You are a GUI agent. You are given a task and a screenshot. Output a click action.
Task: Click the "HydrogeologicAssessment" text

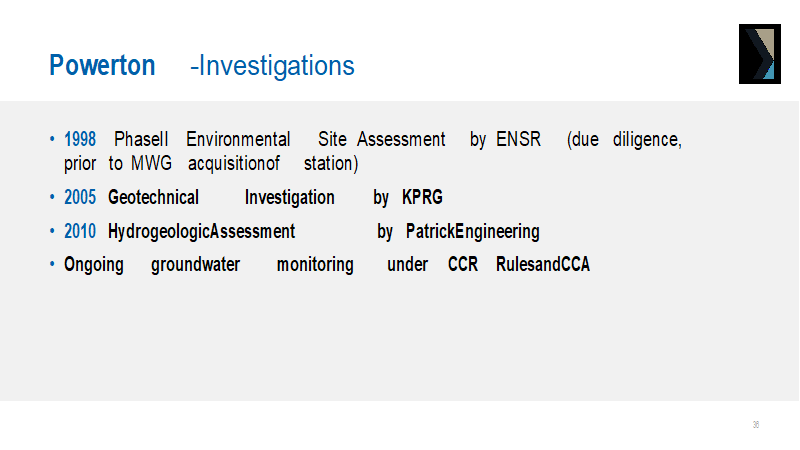pos(202,232)
